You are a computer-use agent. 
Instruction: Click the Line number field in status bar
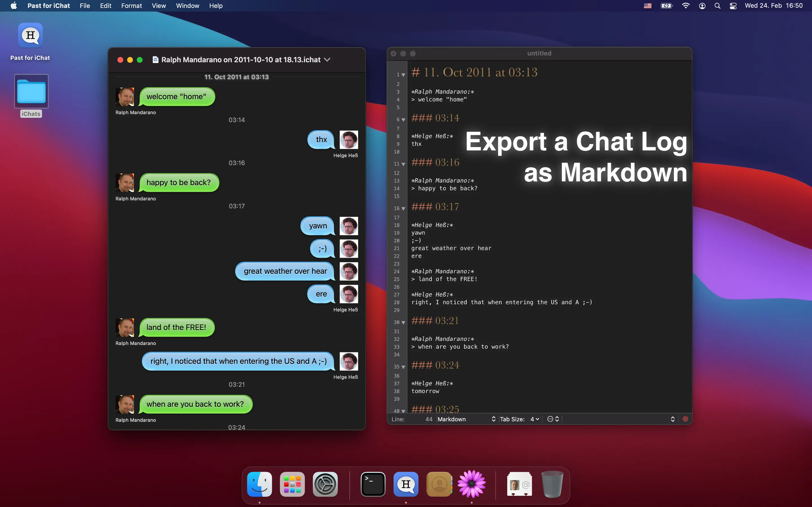point(428,419)
